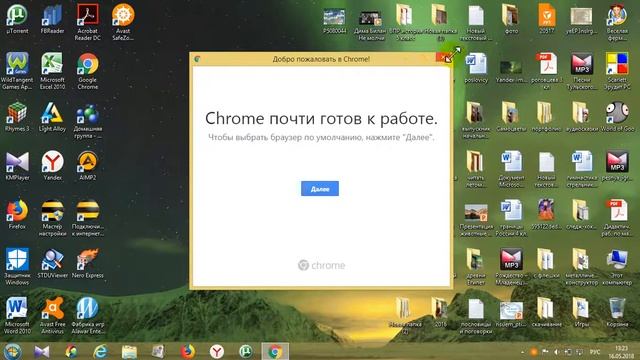Select the Дима Билан Не молчи file

pos(370,24)
